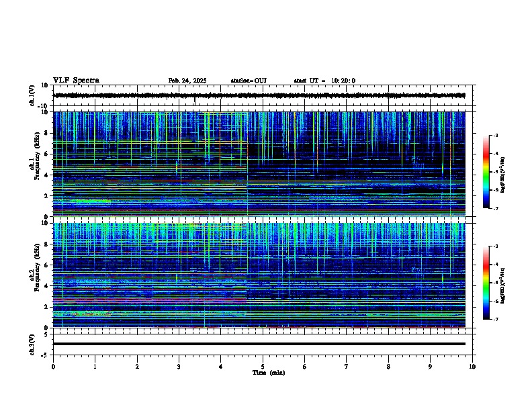The width and height of the screenshot is (532, 411).
Task: Click the ch.2 "Frequency (kHz)" axis label
Action: pos(37,267)
